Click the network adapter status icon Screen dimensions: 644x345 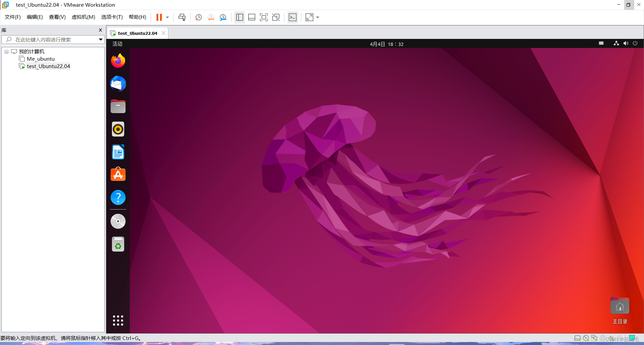coord(594,338)
